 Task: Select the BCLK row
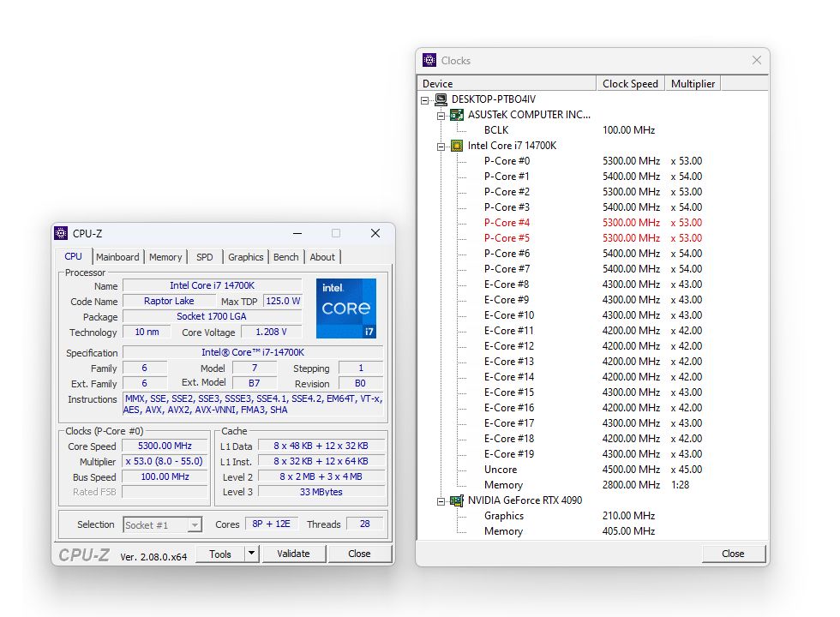(592, 130)
